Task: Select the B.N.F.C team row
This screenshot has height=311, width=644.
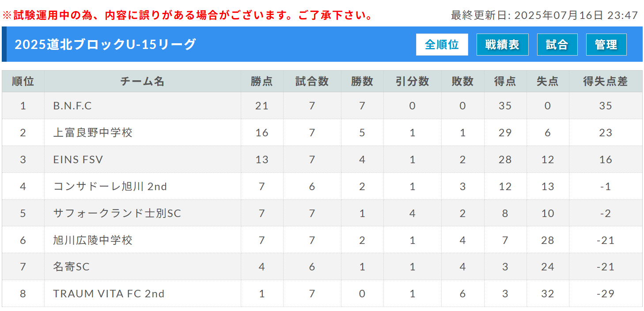Action: tap(322, 106)
